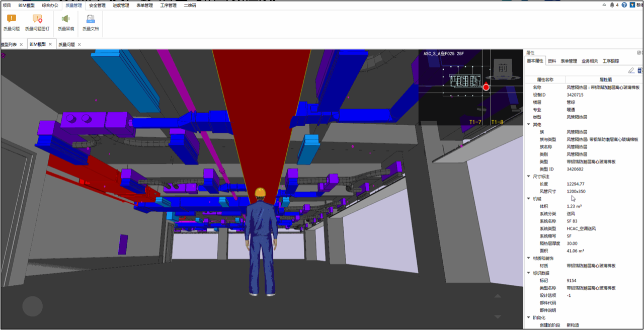Screen dimensions: 644x330
Task: Click the float-panel icon in 属性 title bar
Action: [639, 52]
